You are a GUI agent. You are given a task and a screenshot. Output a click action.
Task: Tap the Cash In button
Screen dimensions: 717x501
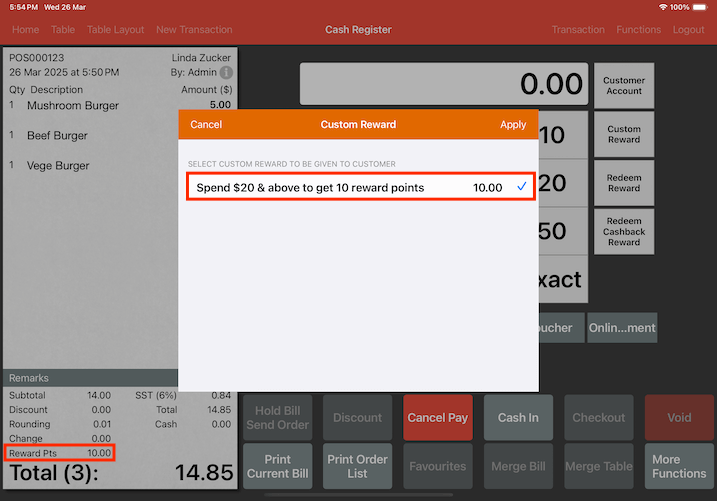[x=518, y=418]
